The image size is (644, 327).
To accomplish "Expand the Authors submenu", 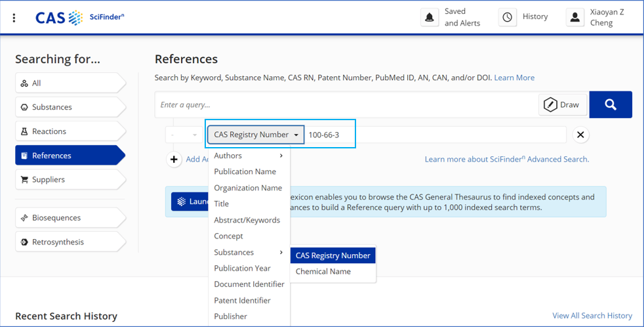I will pos(249,156).
